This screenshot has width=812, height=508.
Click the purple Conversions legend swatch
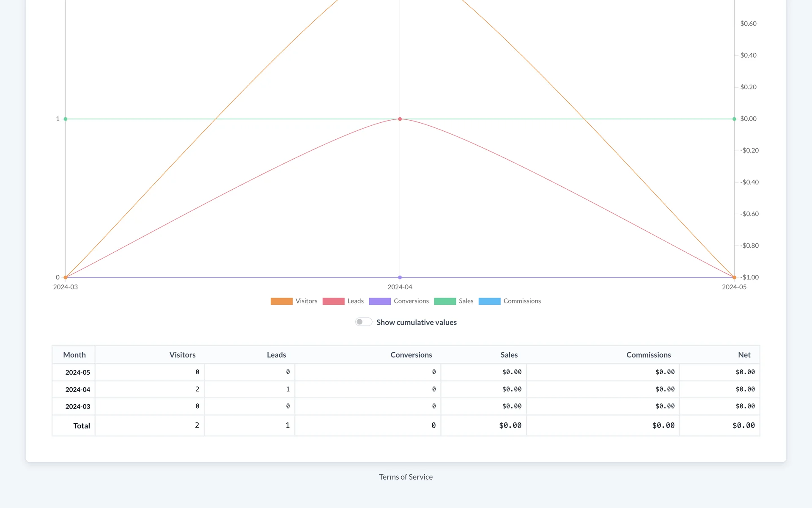pyautogui.click(x=379, y=301)
